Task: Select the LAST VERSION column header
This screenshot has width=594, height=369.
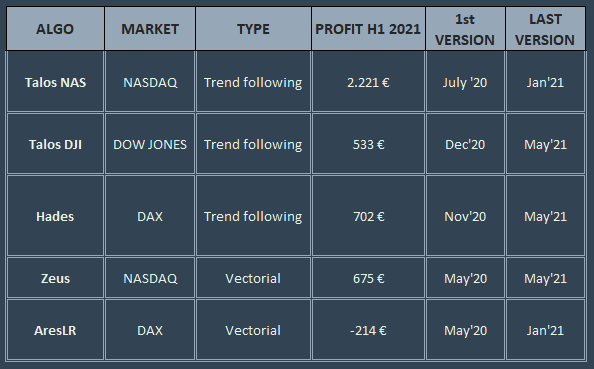Action: [545, 29]
